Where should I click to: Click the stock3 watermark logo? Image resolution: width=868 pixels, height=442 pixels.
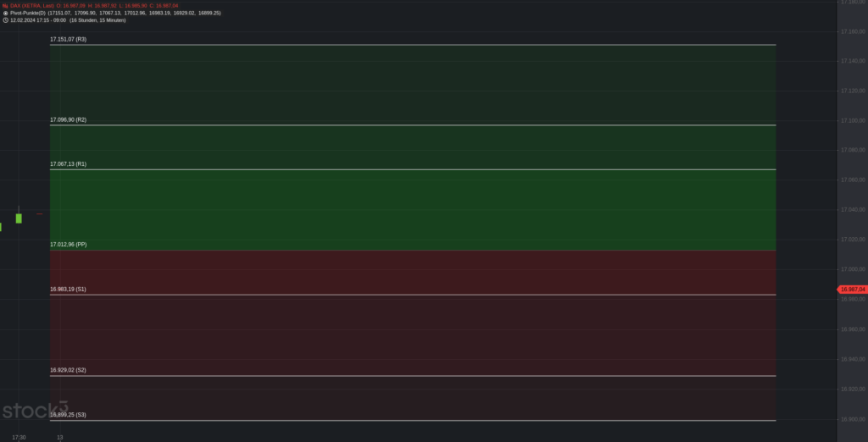pos(35,410)
